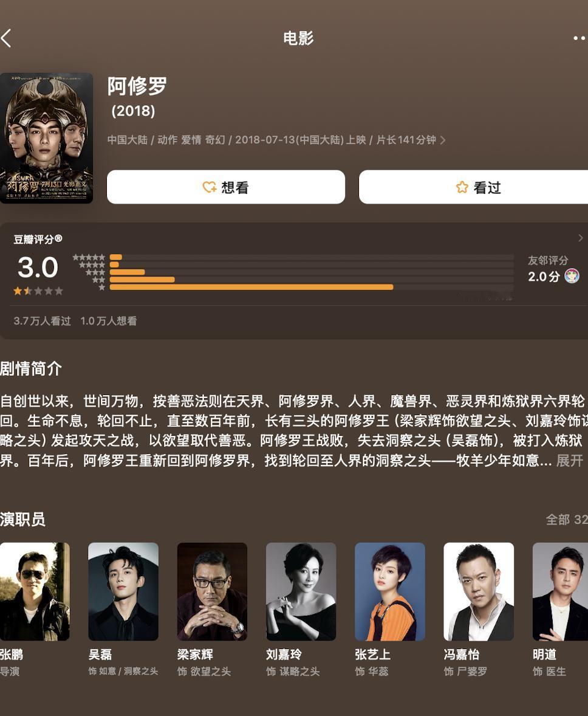The width and height of the screenshot is (588, 716).
Task: Mark movie as 想看
Action: click(226, 187)
